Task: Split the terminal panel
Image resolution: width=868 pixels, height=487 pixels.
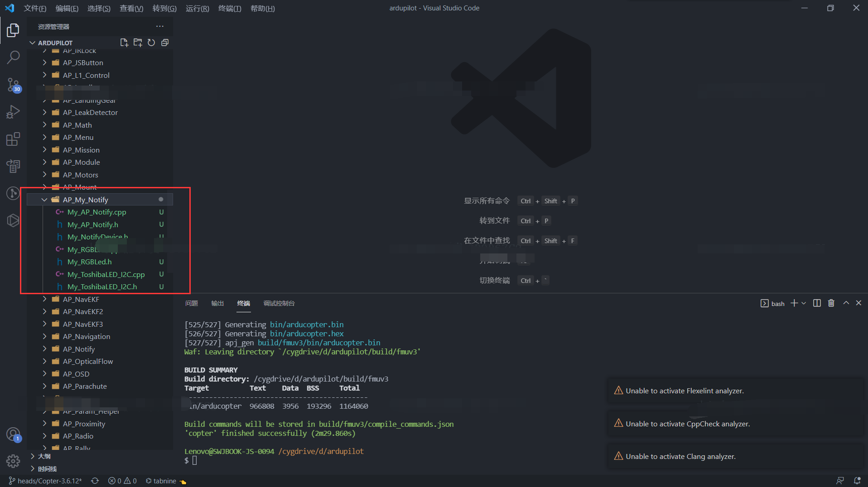Action: coord(817,303)
